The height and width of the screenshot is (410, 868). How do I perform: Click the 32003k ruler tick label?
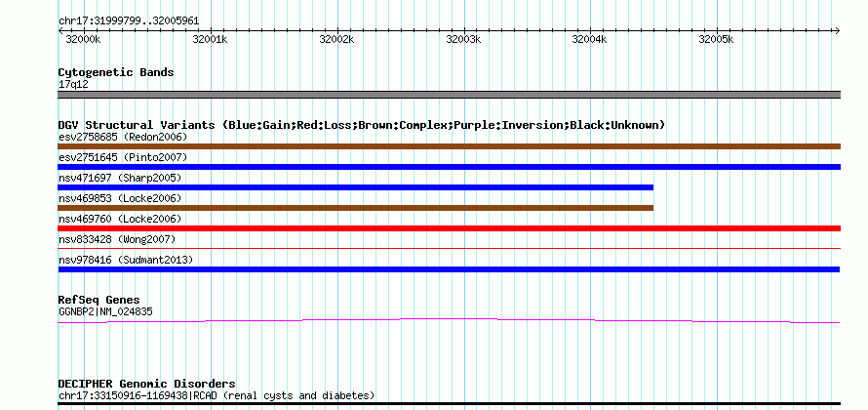(463, 39)
